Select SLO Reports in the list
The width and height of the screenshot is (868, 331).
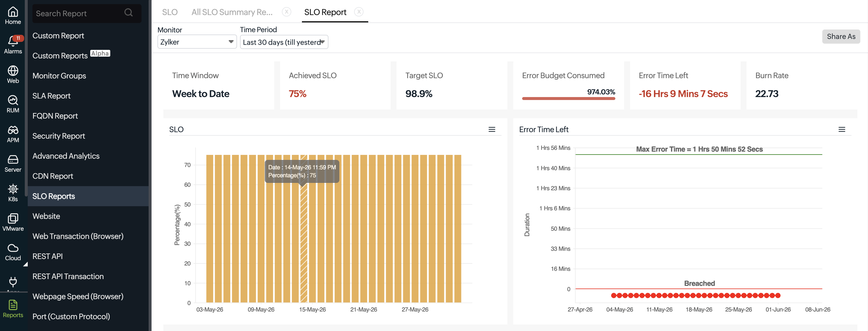[88, 196]
